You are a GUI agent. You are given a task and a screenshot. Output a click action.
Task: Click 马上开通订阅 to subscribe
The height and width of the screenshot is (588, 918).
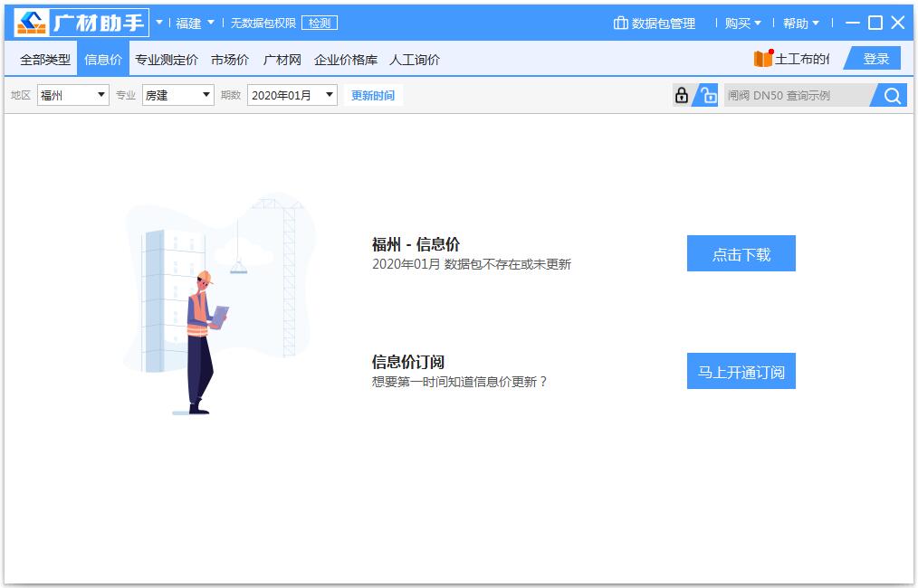pyautogui.click(x=741, y=371)
